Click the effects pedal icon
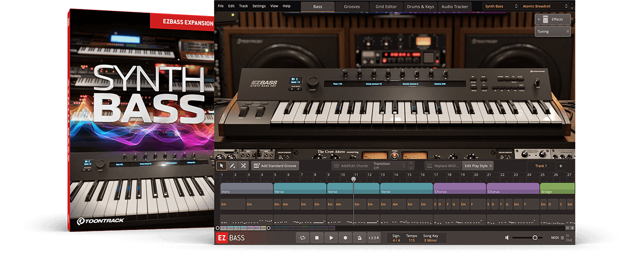 pyautogui.click(x=545, y=19)
